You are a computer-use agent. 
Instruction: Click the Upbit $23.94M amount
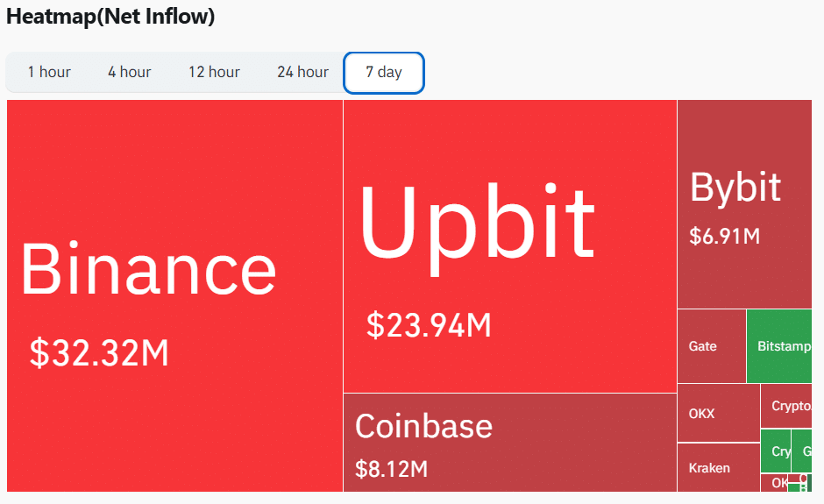click(429, 325)
